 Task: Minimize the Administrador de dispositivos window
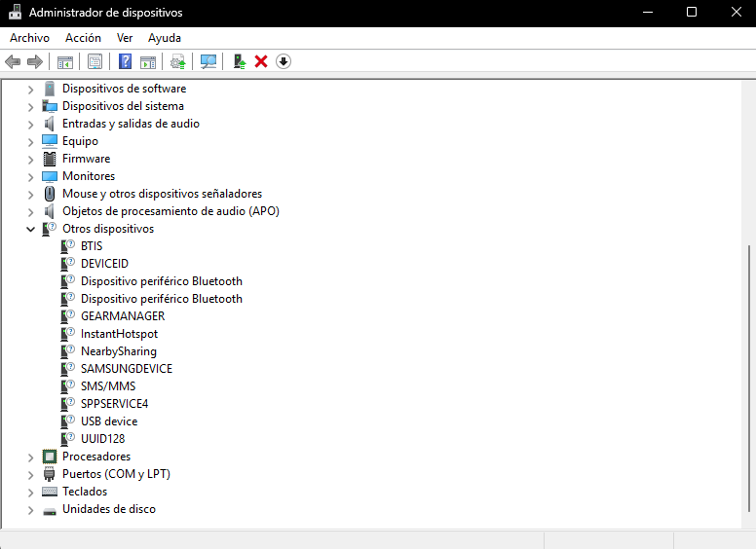pos(648,12)
